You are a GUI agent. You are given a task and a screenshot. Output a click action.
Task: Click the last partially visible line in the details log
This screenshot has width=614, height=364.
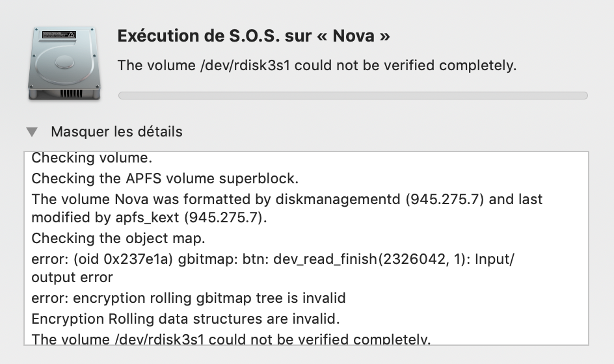pyautogui.click(x=231, y=339)
